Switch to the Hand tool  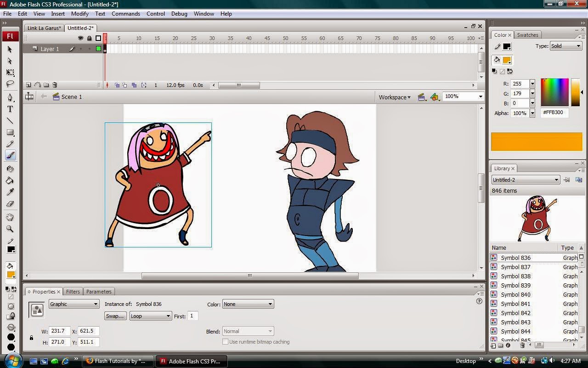[x=10, y=217]
